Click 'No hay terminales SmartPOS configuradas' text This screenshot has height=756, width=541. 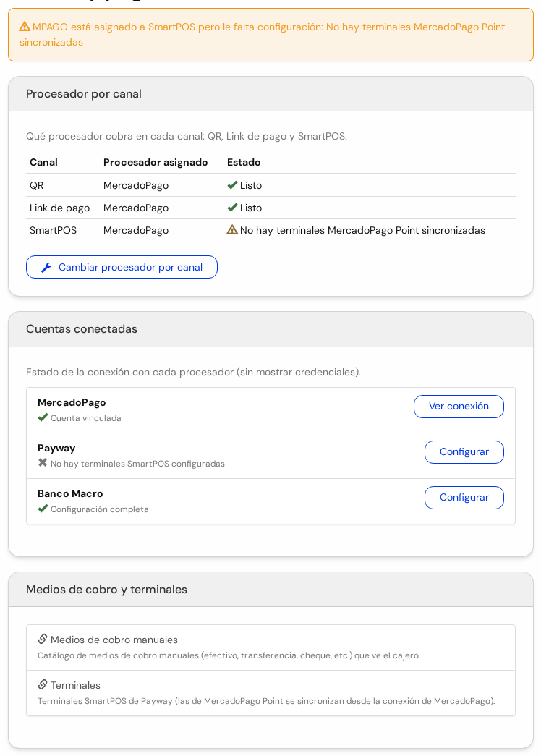(x=137, y=464)
